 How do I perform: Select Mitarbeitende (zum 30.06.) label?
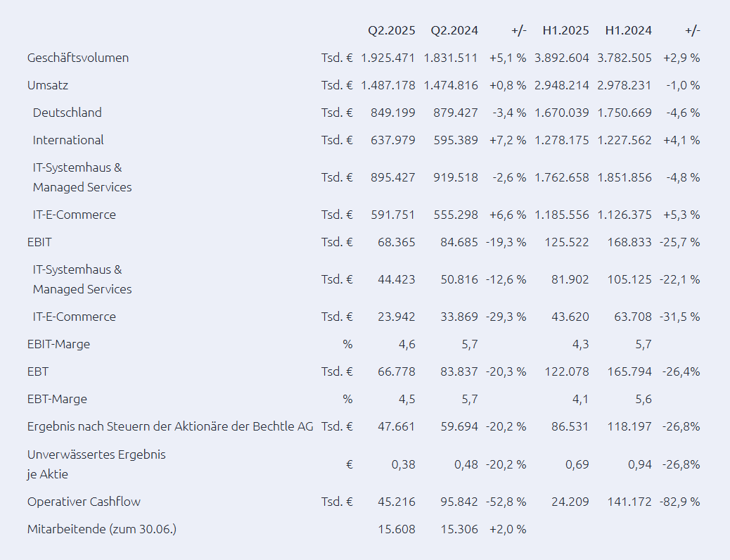pos(101,529)
